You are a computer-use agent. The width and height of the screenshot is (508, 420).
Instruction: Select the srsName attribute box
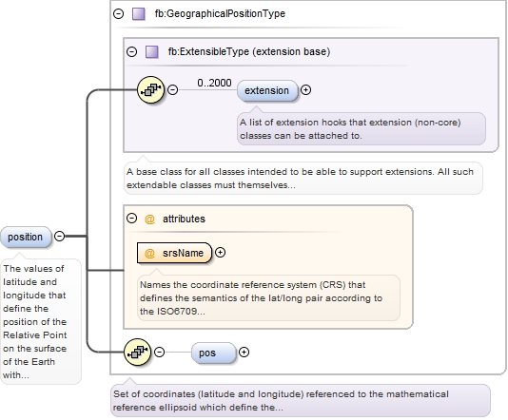point(174,253)
